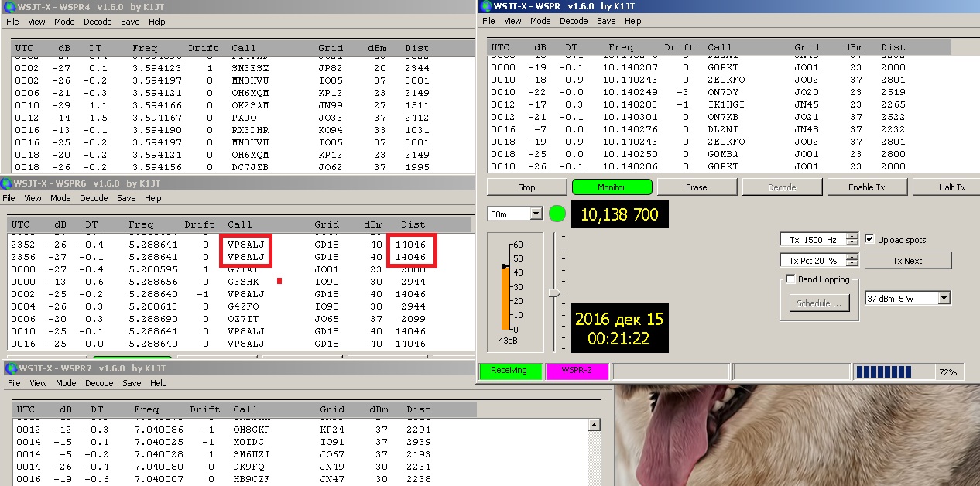Image resolution: width=980 pixels, height=486 pixels.
Task: Click the Halt Tx button
Action: [947, 187]
